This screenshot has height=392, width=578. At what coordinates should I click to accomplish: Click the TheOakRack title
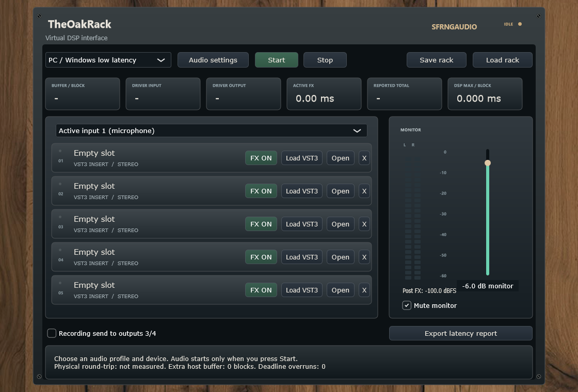point(79,24)
